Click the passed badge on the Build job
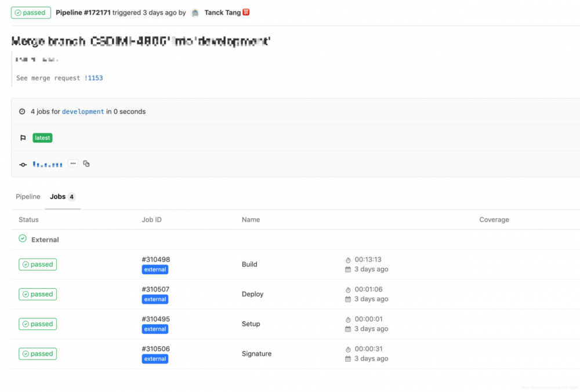This screenshot has height=392, width=580. (37, 264)
